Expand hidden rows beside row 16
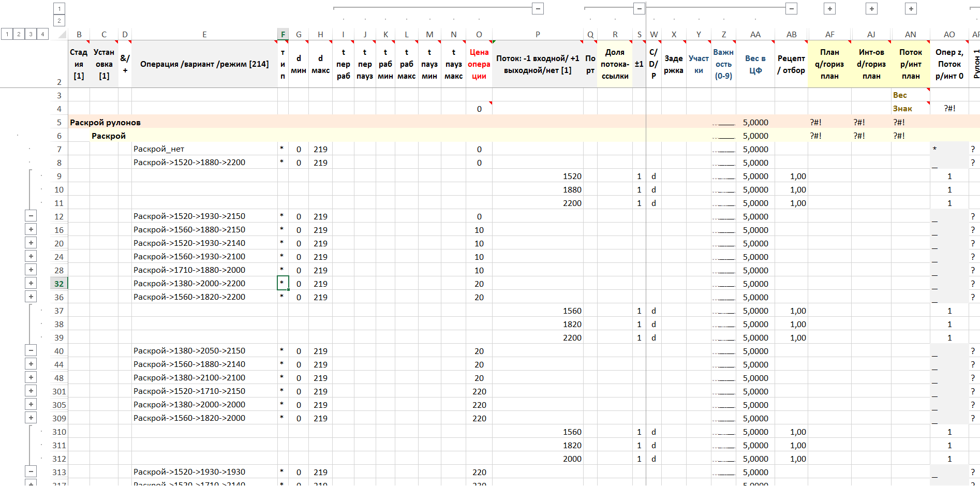980x486 pixels. [x=31, y=230]
